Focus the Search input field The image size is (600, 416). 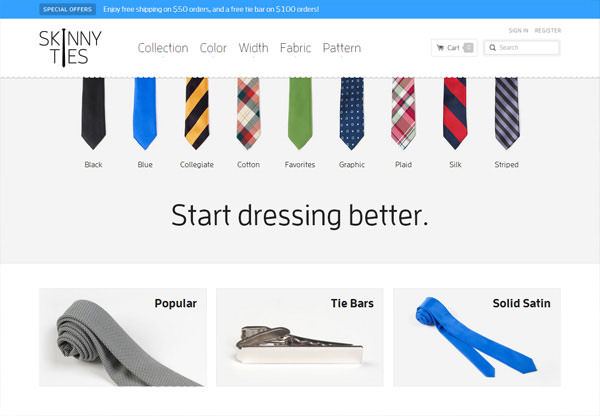click(x=522, y=48)
